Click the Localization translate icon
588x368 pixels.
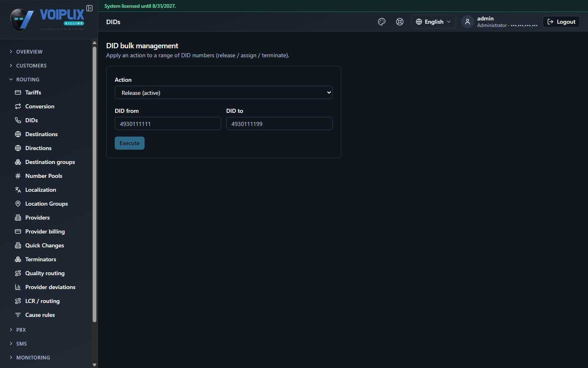pyautogui.click(x=18, y=190)
